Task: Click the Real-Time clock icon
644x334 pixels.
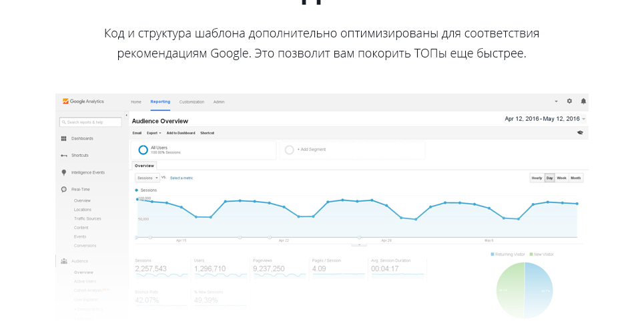Action: coord(63,189)
